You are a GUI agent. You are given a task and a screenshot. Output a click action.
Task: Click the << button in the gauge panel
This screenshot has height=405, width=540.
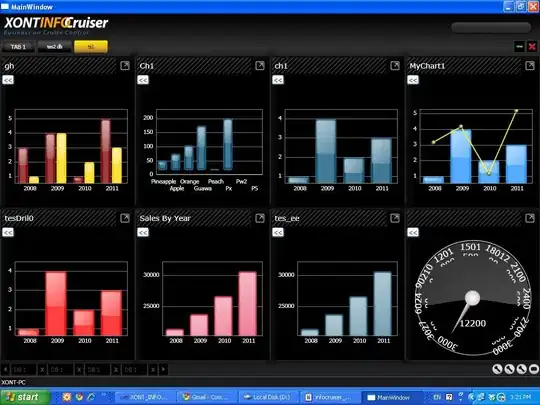(x=413, y=232)
